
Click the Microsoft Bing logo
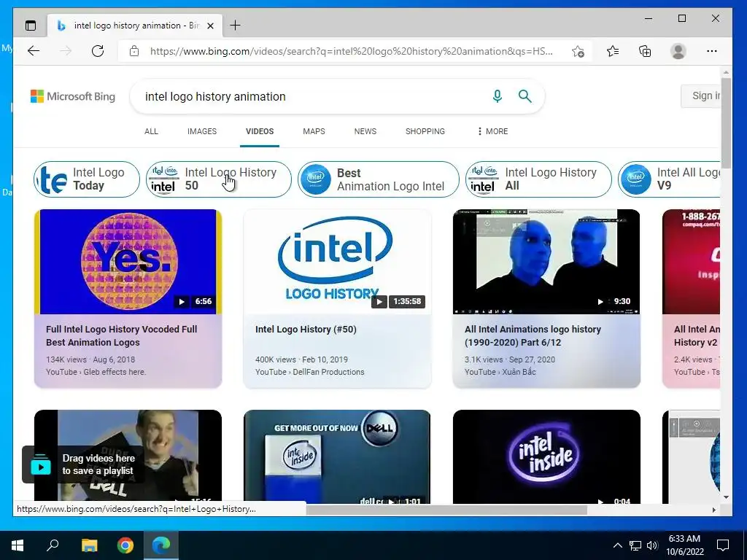pyautogui.click(x=73, y=96)
